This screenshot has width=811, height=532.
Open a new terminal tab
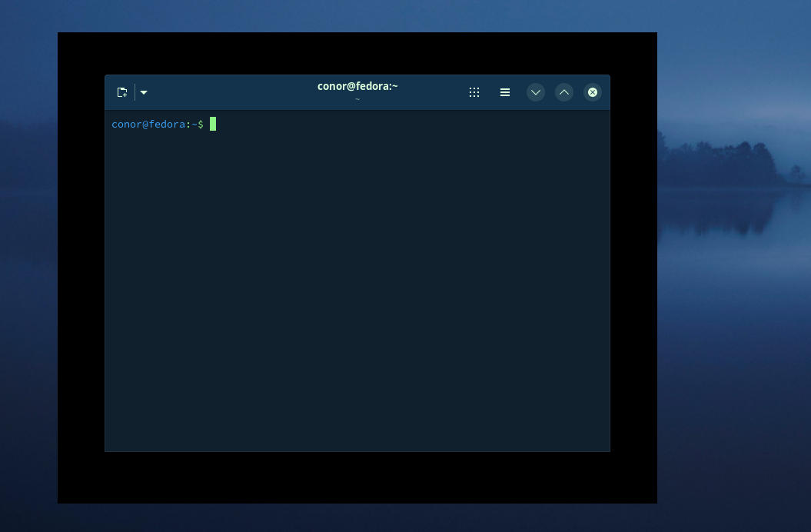coord(122,92)
